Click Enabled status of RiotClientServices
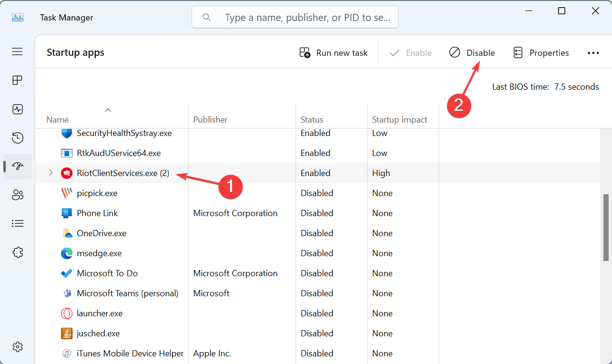The width and height of the screenshot is (612, 364). 315,173
